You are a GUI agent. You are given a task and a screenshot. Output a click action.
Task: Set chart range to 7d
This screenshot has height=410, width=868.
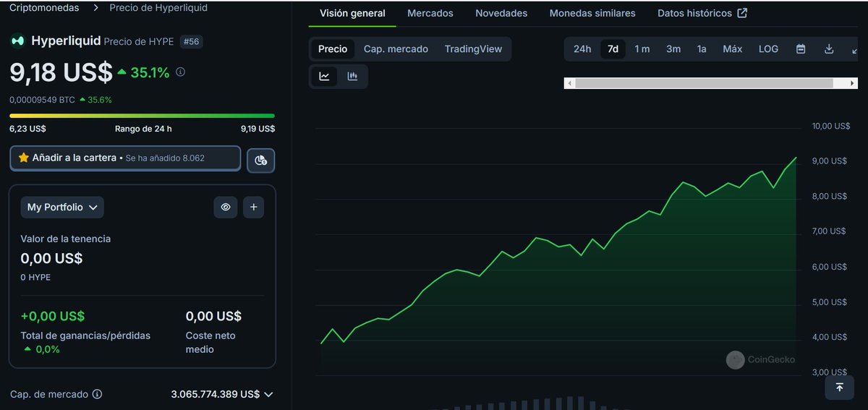tap(613, 49)
